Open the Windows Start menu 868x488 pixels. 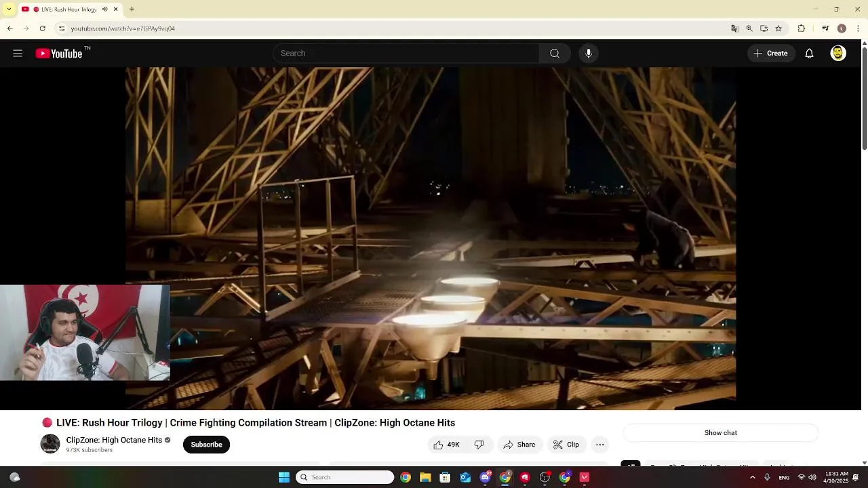coord(284,477)
